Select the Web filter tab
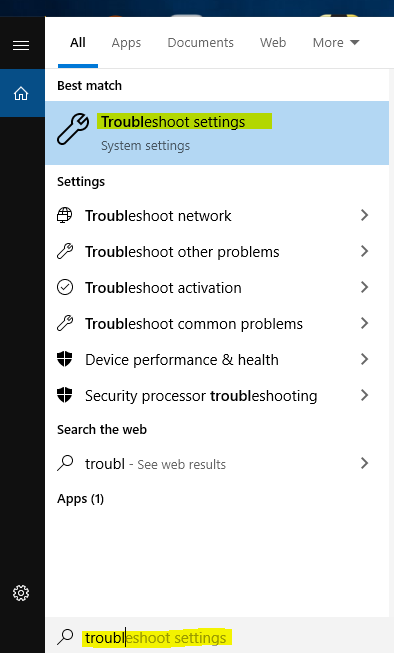 pos(273,42)
